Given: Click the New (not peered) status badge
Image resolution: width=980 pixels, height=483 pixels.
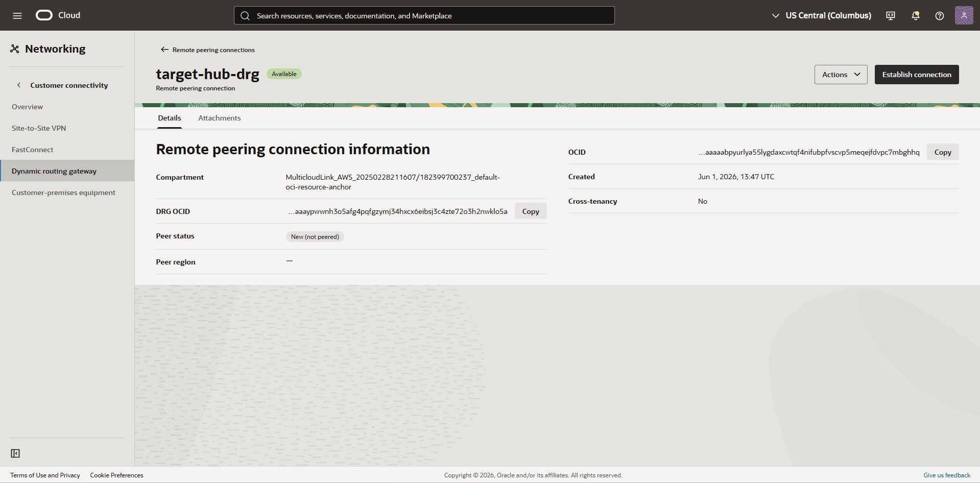Looking at the screenshot, I should 315,237.
